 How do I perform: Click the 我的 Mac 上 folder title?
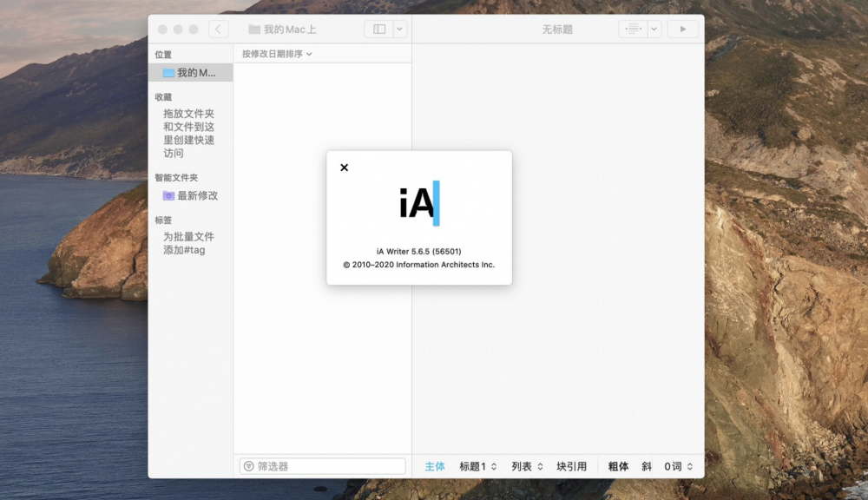283,30
